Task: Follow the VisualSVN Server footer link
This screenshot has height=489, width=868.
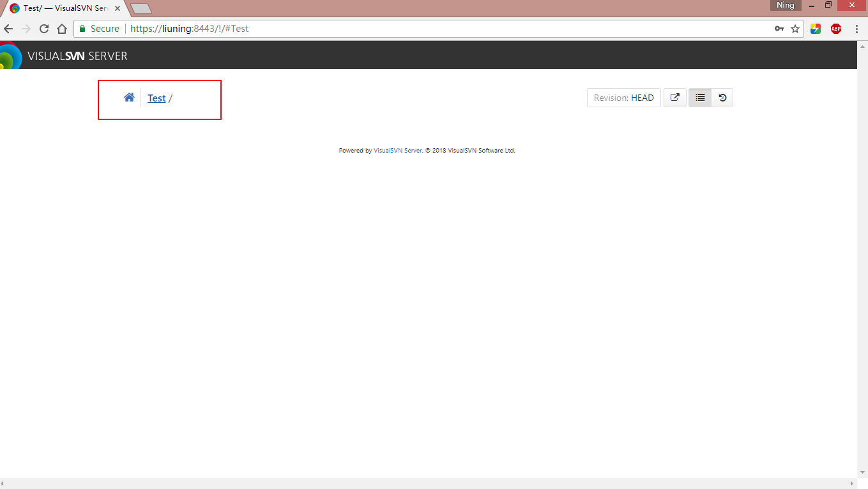Action: point(397,151)
